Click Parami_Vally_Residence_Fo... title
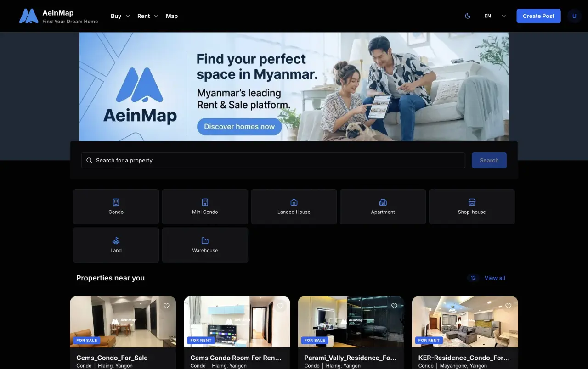 (351, 358)
